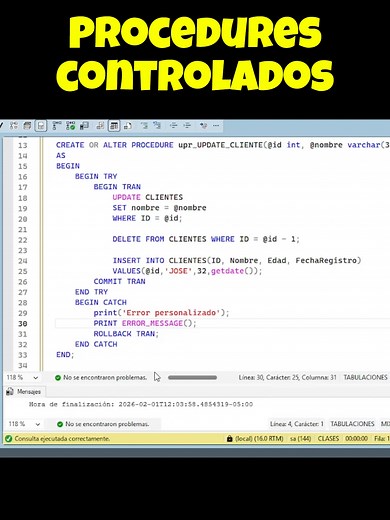This screenshot has height=520, width=390.
Task: Click the Mensajes tab icon
Action: coord(10,392)
